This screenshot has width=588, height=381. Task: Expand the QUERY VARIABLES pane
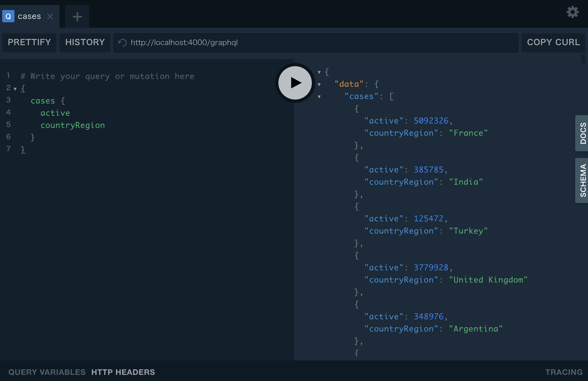[47, 372]
